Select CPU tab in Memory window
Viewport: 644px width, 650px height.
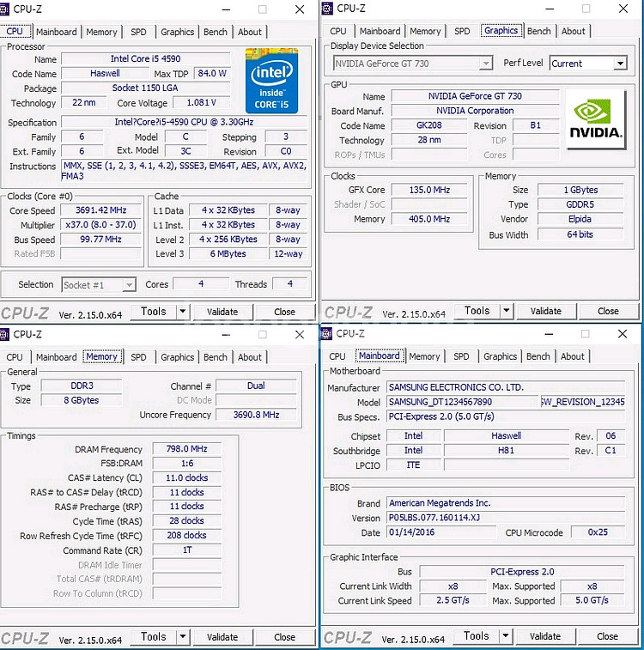tap(15, 357)
